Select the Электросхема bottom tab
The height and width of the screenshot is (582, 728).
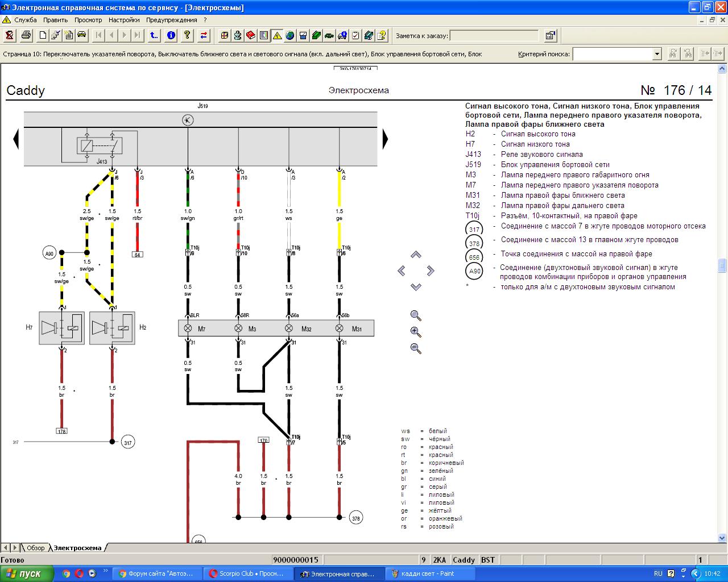pyautogui.click(x=77, y=548)
